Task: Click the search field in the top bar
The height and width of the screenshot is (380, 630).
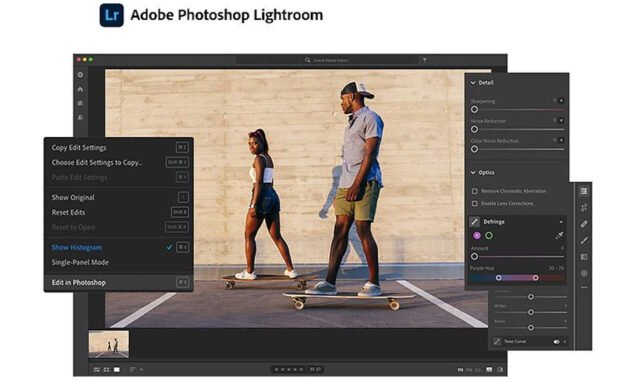Action: [326, 60]
